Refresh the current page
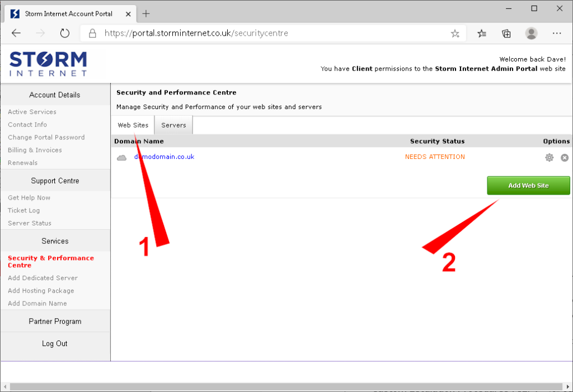573x392 pixels. 65,33
